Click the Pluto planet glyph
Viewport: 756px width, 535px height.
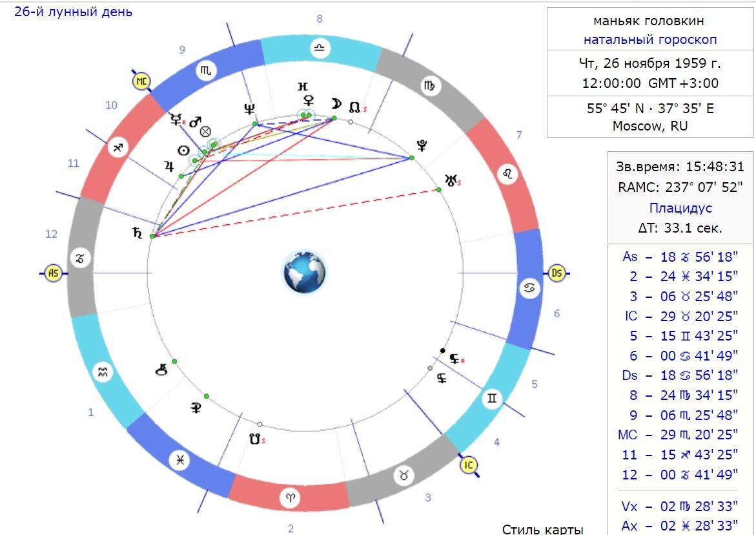tap(422, 145)
